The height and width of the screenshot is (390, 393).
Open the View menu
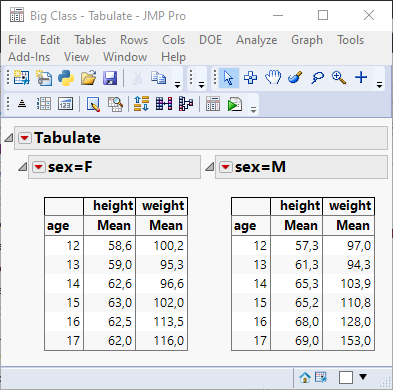[x=77, y=57]
